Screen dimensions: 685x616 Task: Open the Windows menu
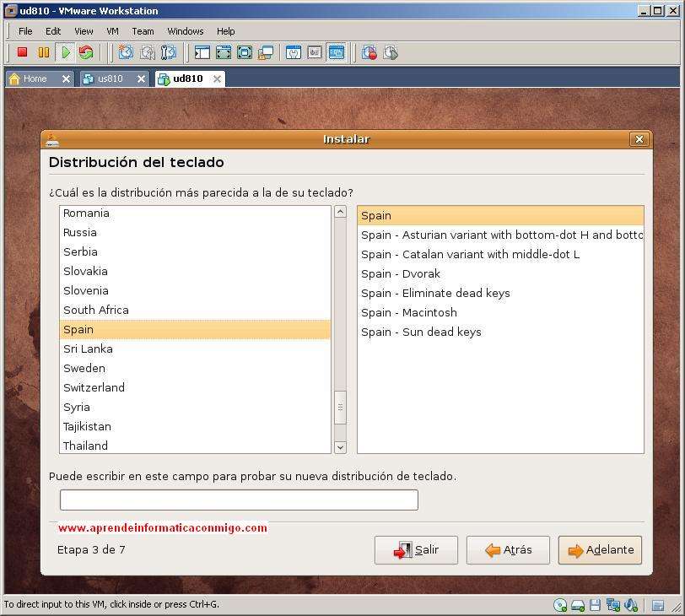pyautogui.click(x=186, y=31)
